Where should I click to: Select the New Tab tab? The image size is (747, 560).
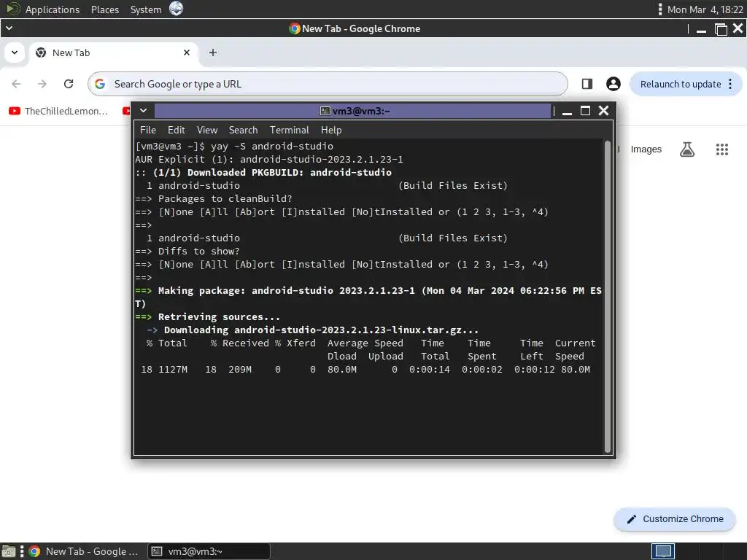(112, 52)
